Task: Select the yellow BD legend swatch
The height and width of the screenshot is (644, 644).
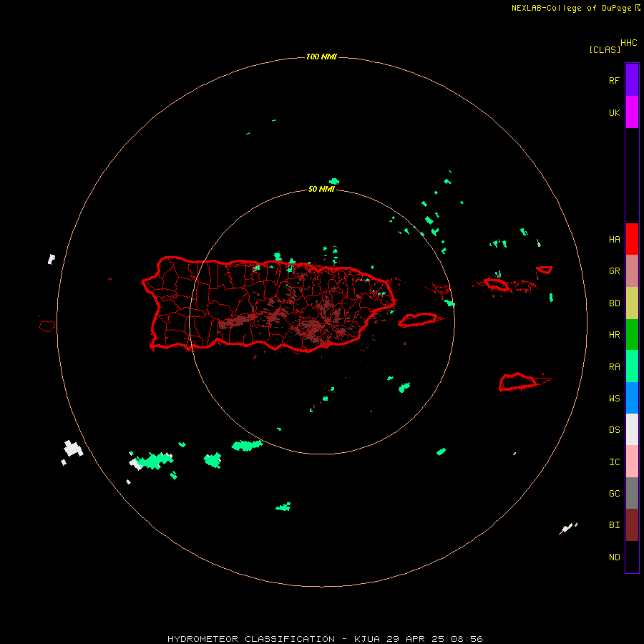Action: click(632, 303)
